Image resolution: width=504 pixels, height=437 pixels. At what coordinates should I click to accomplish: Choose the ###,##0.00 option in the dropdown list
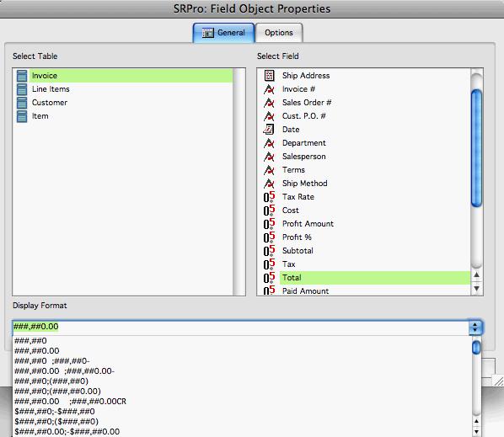point(242,350)
